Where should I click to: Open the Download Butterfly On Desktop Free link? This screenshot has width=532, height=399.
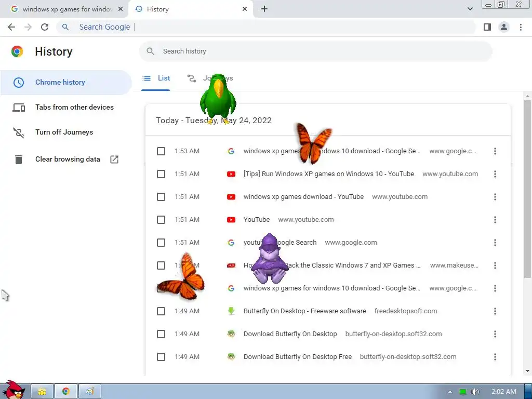[x=298, y=357]
